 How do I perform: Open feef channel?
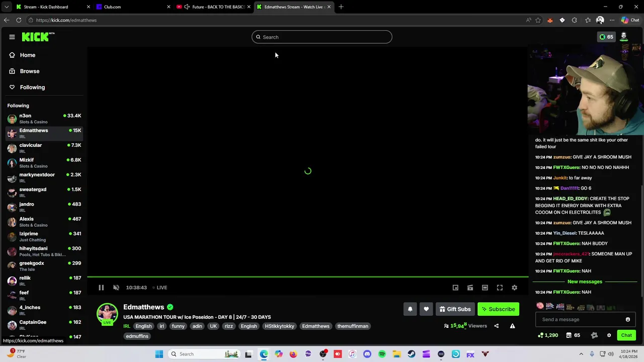pos(44,295)
